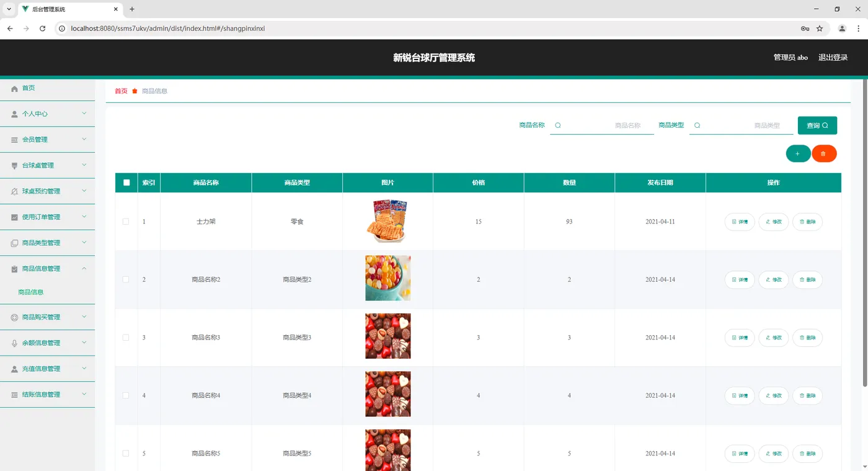Viewport: 868px width, 471px height.
Task: Click the quantity value 93
Action: point(569,222)
